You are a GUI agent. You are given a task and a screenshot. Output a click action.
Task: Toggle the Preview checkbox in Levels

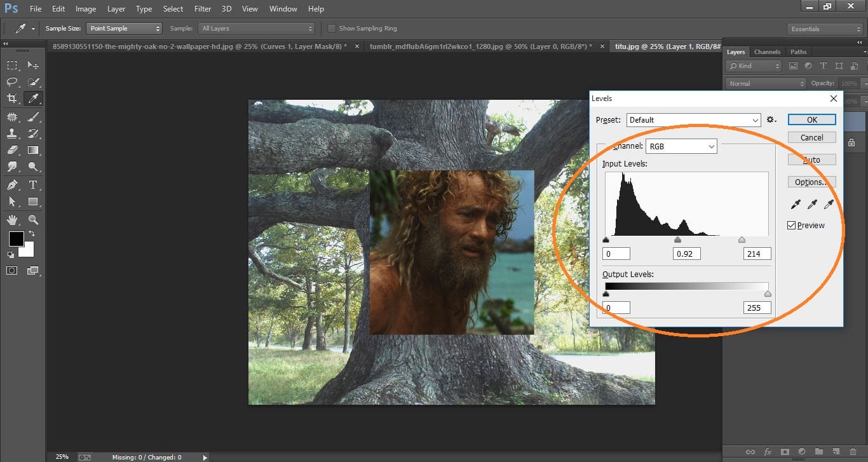(x=792, y=225)
